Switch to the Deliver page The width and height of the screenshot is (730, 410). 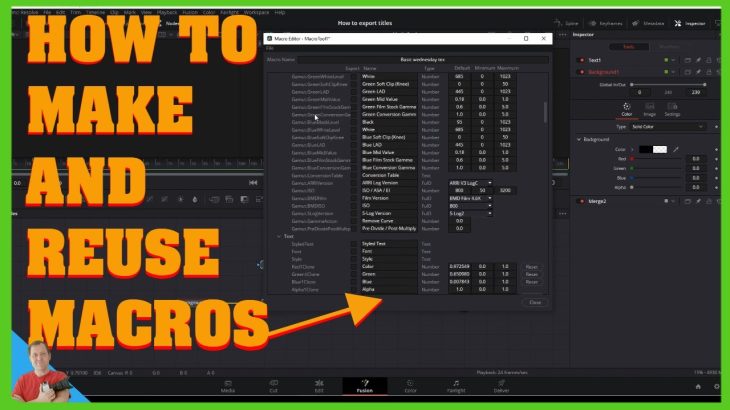pyautogui.click(x=501, y=386)
